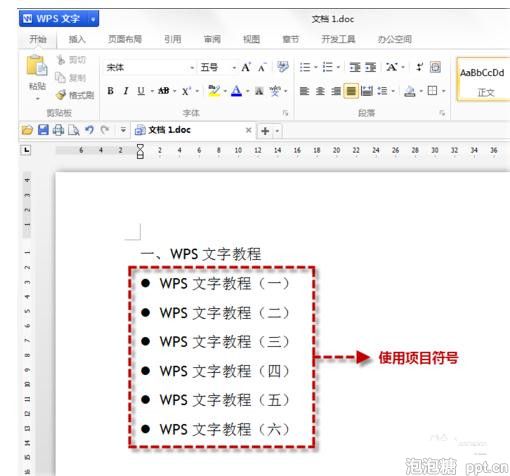Click the Paste clipboard icon
The height and width of the screenshot is (476, 510).
click(36, 65)
